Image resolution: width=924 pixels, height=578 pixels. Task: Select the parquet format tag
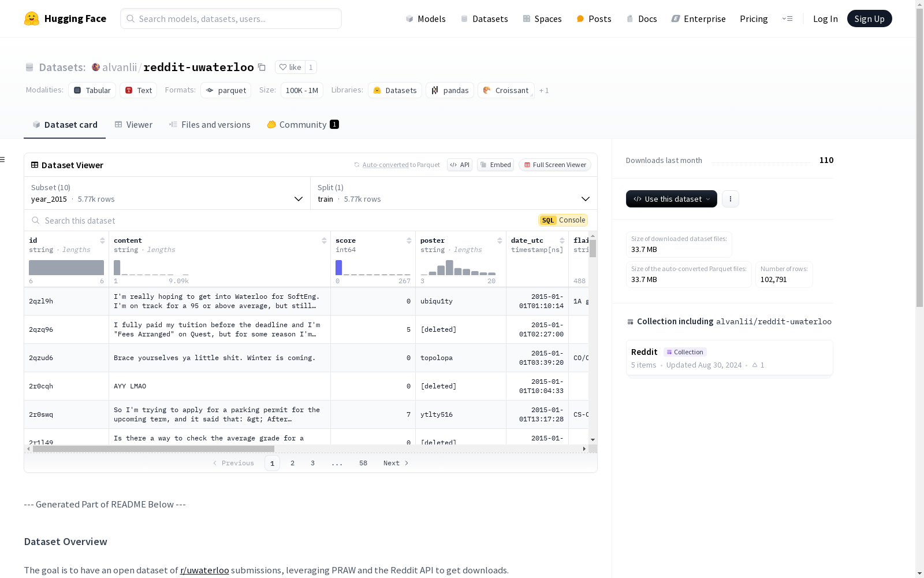pos(226,90)
